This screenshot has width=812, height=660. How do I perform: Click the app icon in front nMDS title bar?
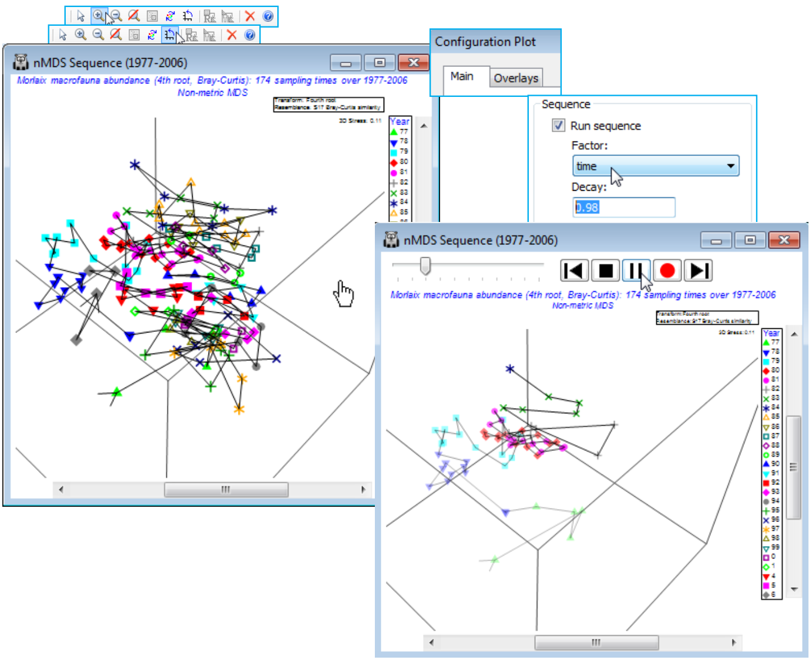click(391, 240)
